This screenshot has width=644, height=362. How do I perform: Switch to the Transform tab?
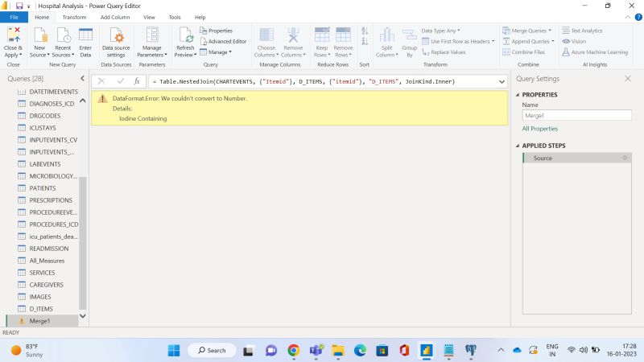tap(74, 17)
